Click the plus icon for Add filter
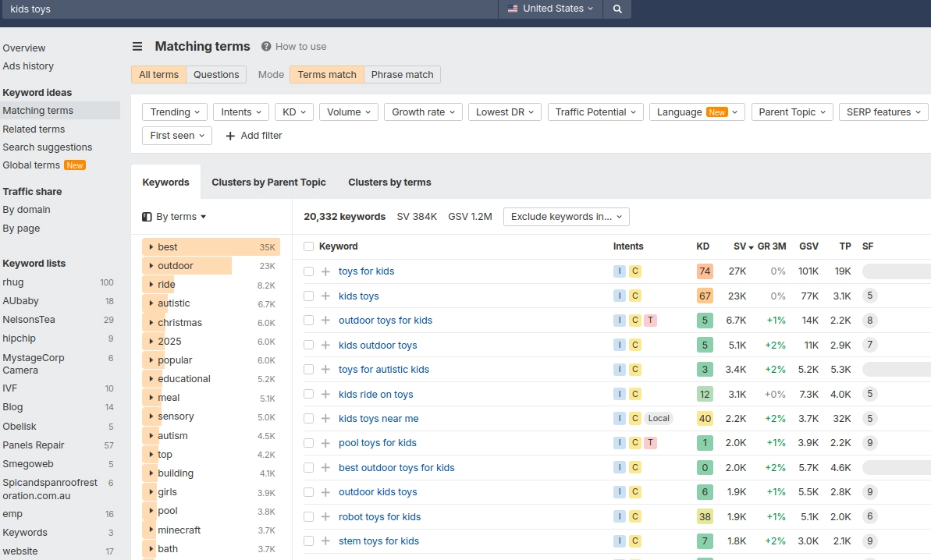Viewport: 931px width, 560px height. 230,136
